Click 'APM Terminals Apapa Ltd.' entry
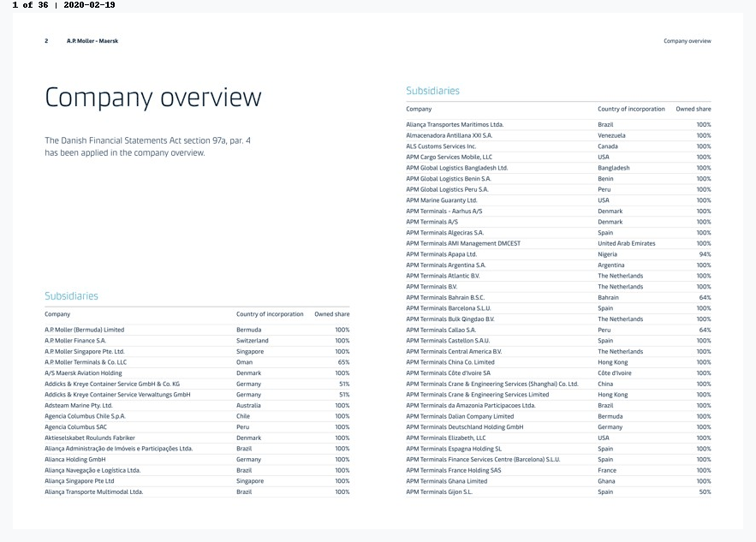 click(x=441, y=254)
